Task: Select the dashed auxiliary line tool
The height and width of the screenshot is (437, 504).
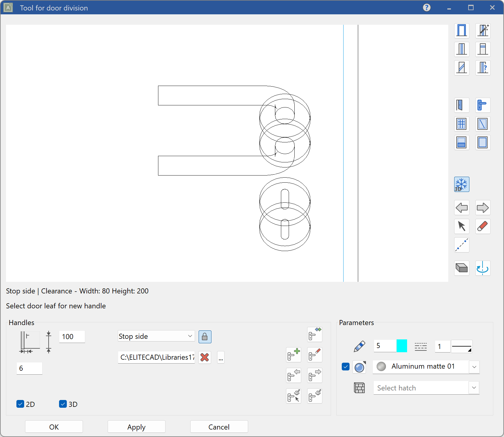Action: (x=462, y=245)
